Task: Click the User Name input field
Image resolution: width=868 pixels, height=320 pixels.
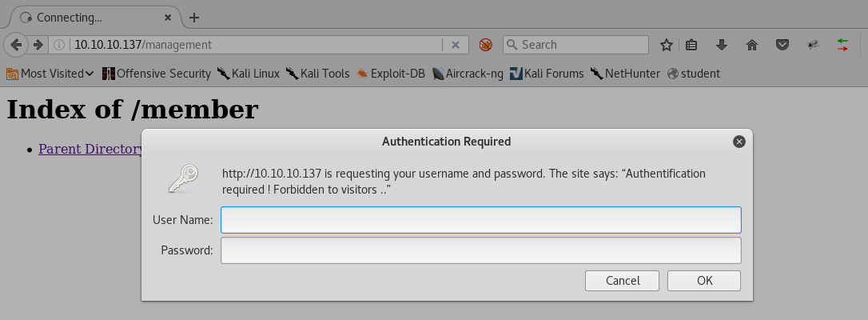Action: coord(480,220)
